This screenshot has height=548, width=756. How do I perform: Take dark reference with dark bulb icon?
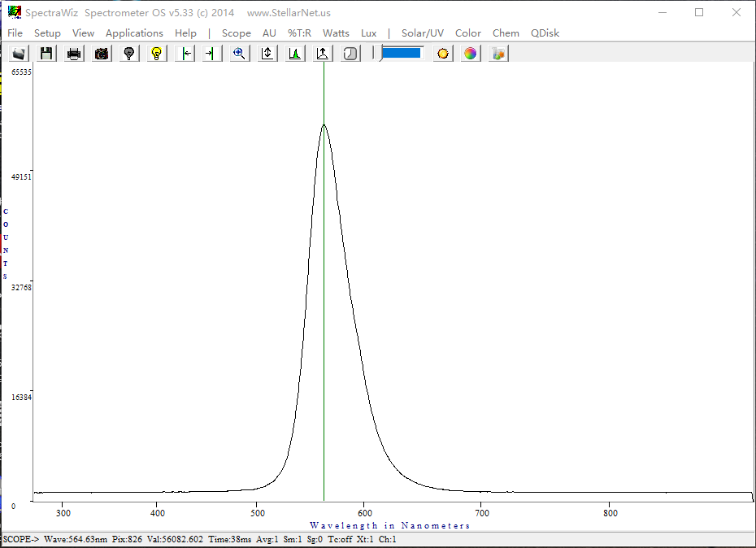(128, 54)
